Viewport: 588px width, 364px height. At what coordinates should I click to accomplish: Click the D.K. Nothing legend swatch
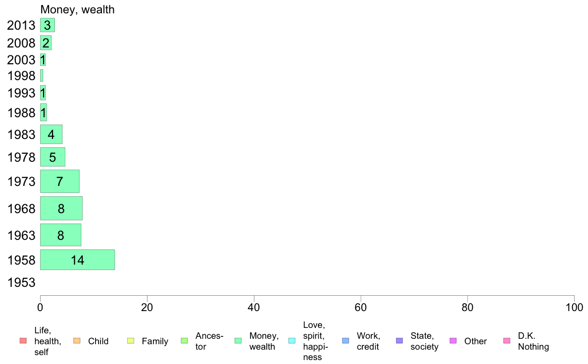point(507,341)
